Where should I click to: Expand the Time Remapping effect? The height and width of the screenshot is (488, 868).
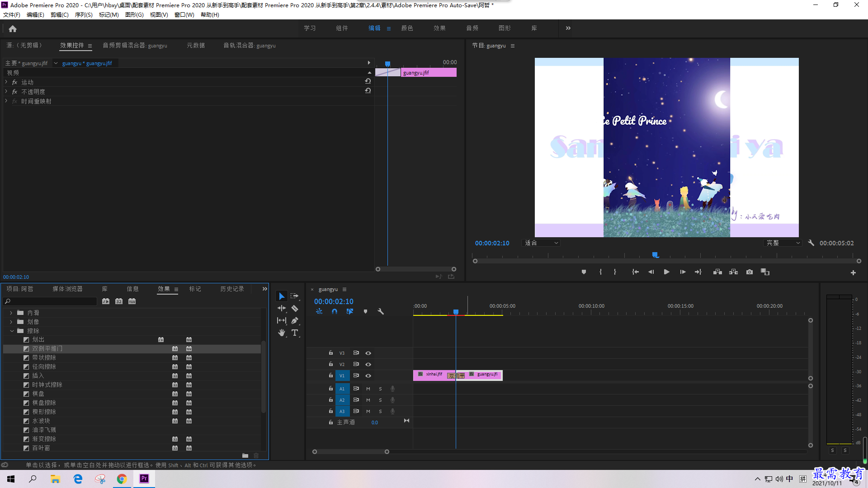click(x=6, y=101)
